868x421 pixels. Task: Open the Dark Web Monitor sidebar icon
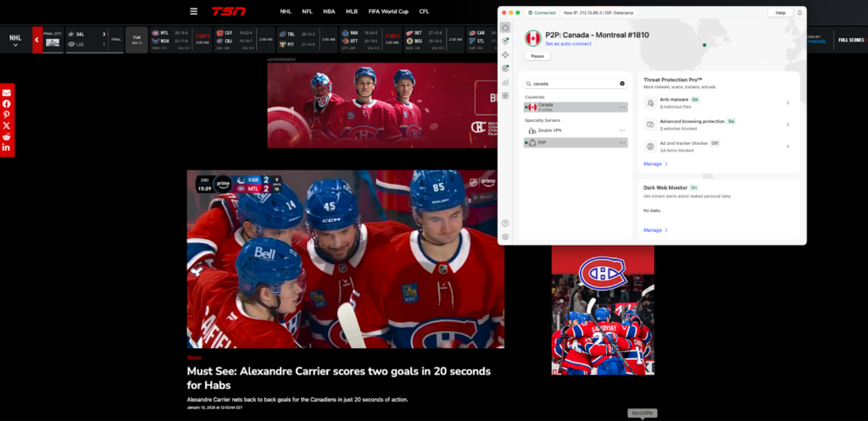pyautogui.click(x=505, y=69)
